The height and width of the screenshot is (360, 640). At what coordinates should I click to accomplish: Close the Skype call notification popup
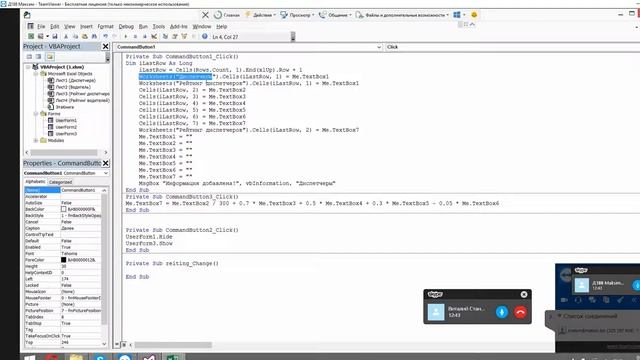click(524, 294)
